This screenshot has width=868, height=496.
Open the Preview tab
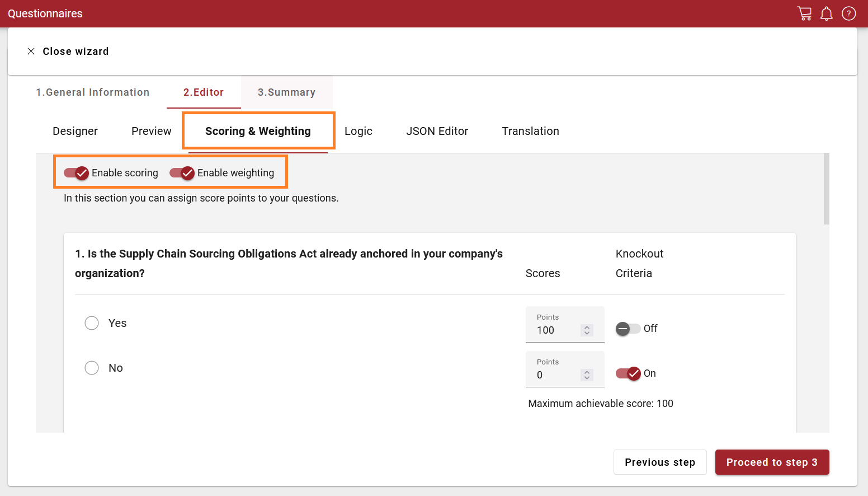[151, 131]
